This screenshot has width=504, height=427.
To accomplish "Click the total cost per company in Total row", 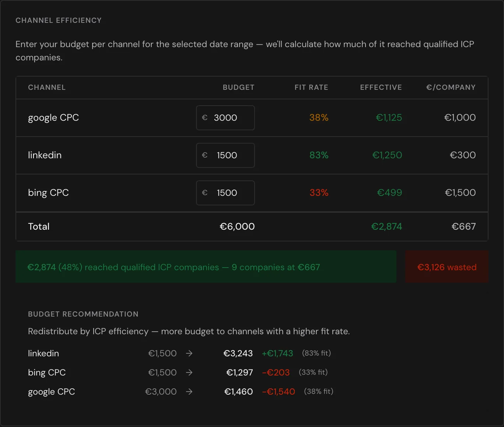I will [x=463, y=227].
